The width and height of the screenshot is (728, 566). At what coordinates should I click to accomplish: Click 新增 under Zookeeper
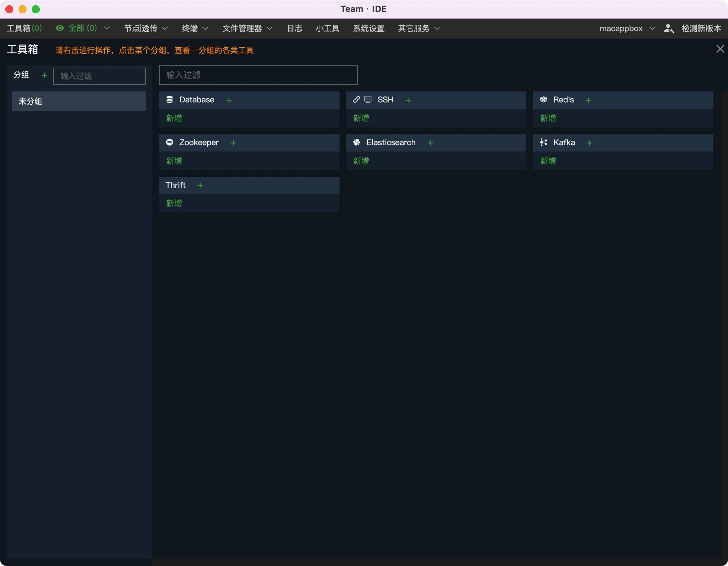pyautogui.click(x=174, y=161)
